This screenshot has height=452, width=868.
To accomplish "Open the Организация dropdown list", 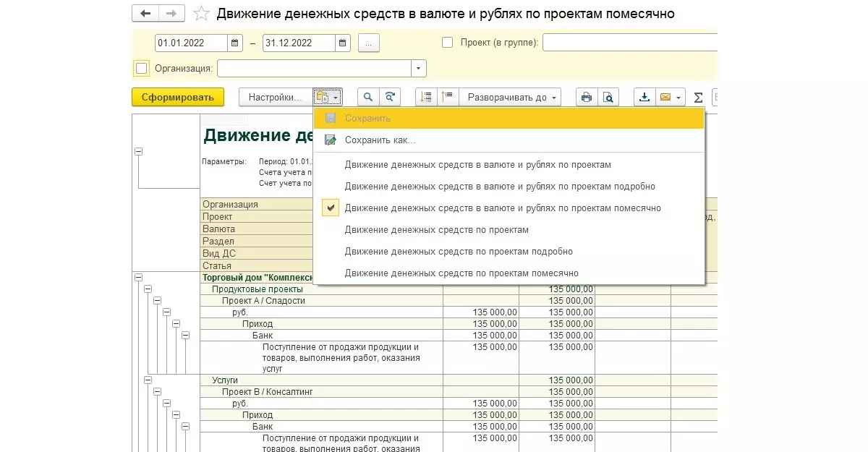I will click(419, 69).
